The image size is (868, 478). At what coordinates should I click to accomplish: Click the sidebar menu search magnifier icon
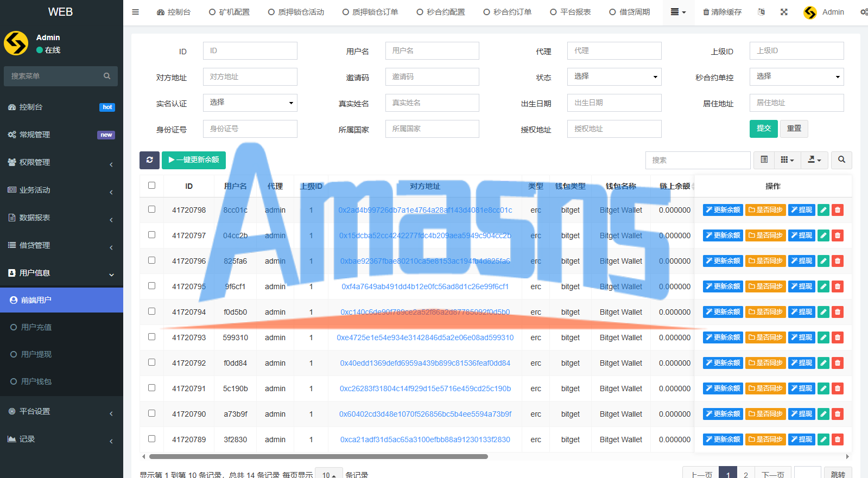click(107, 76)
